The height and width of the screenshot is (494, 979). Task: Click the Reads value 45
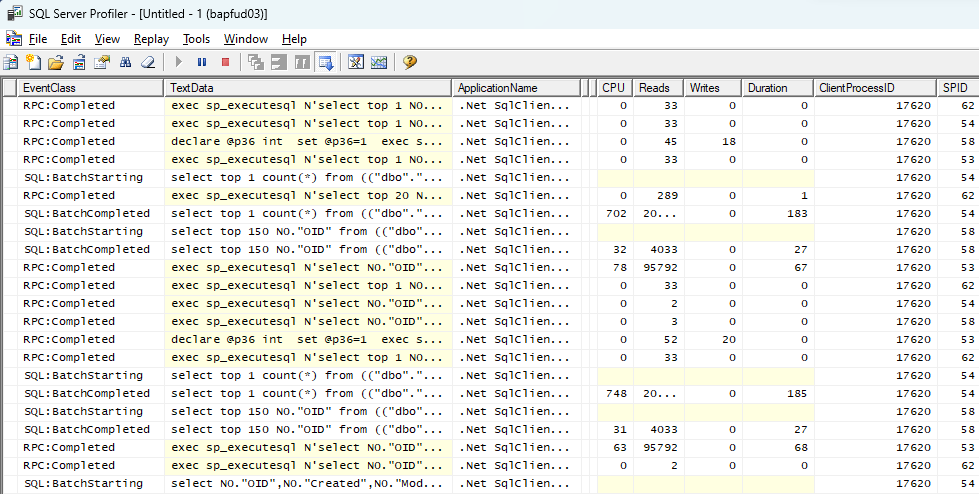coord(671,142)
